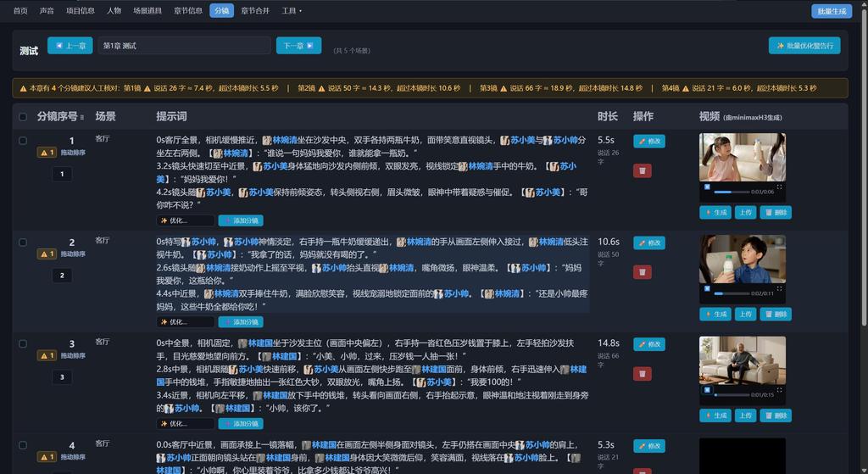Click warning badge on storyboard 3
Viewport: 868px width, 474px height.
click(47, 355)
